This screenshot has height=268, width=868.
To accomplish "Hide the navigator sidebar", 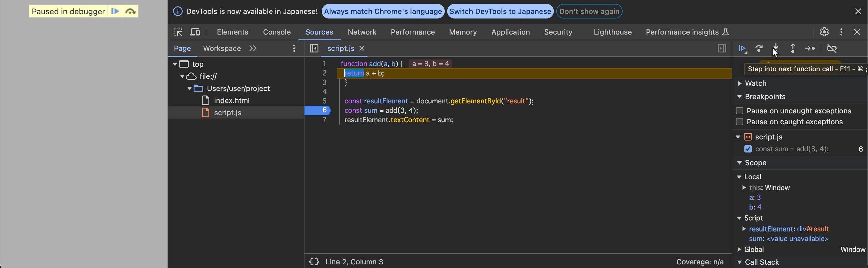I will tap(314, 49).
